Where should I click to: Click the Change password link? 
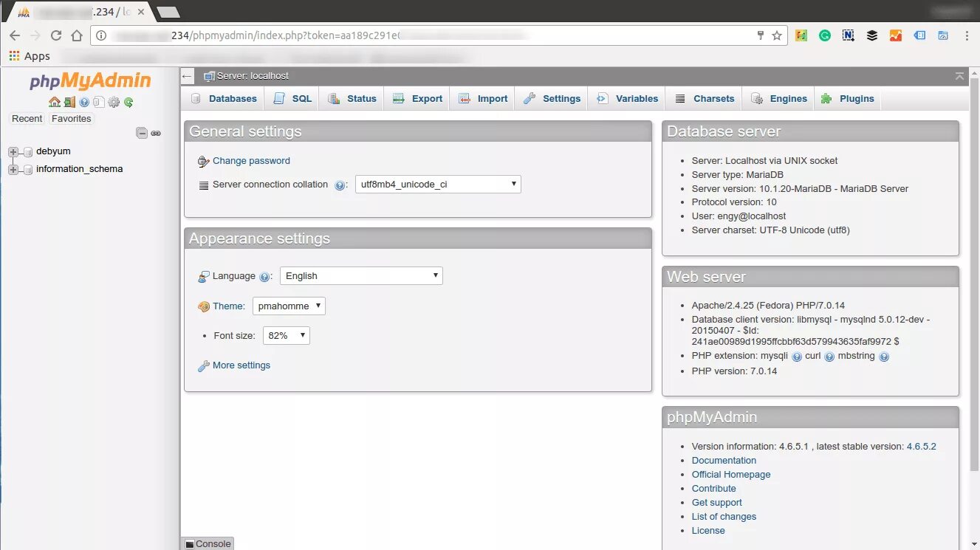(x=251, y=161)
